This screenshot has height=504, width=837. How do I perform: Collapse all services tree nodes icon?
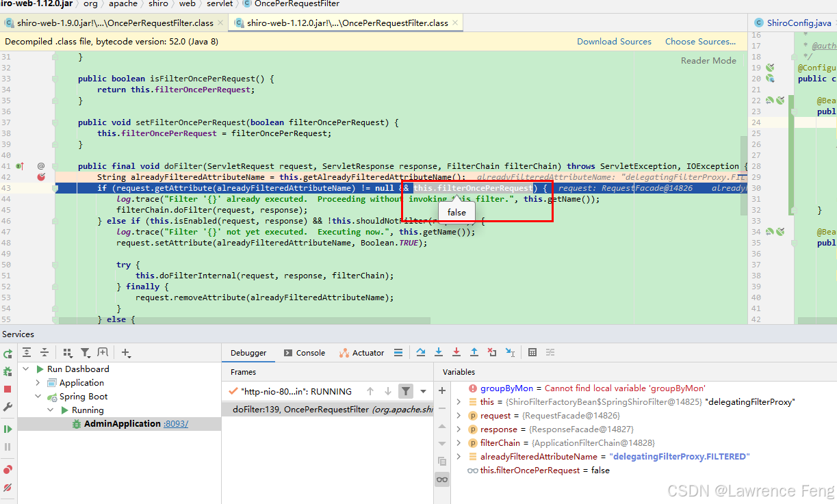[44, 353]
